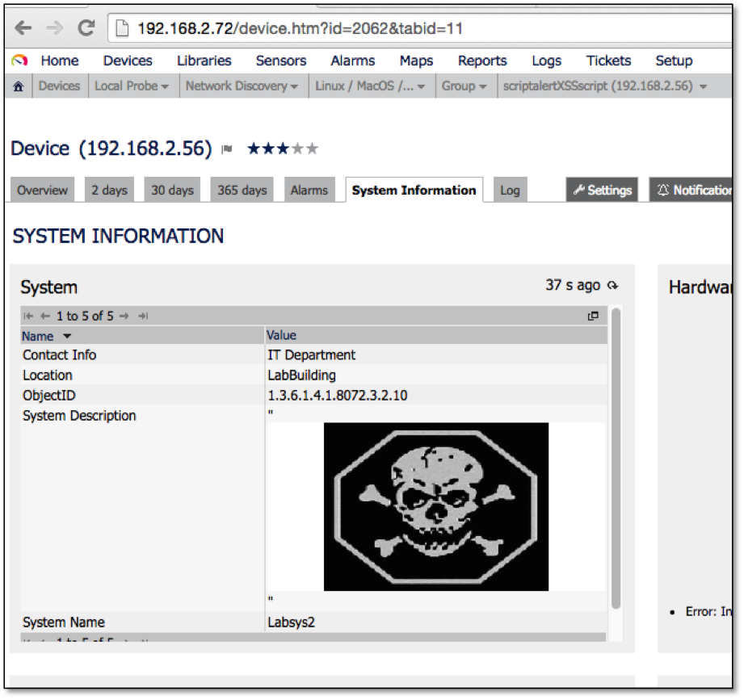Screen dimensions: 744x700
Task: Open the device Settings button
Action: click(602, 191)
